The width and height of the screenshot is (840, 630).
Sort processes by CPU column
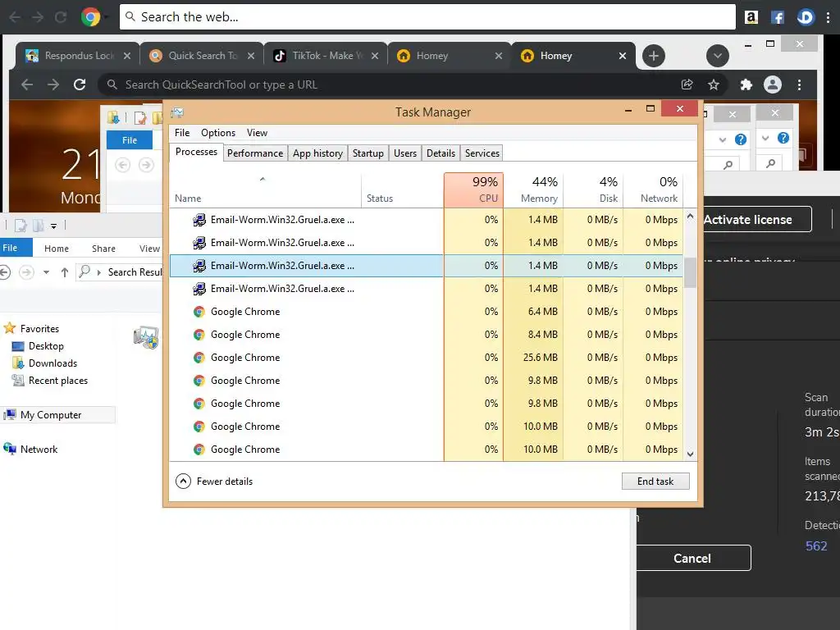473,190
